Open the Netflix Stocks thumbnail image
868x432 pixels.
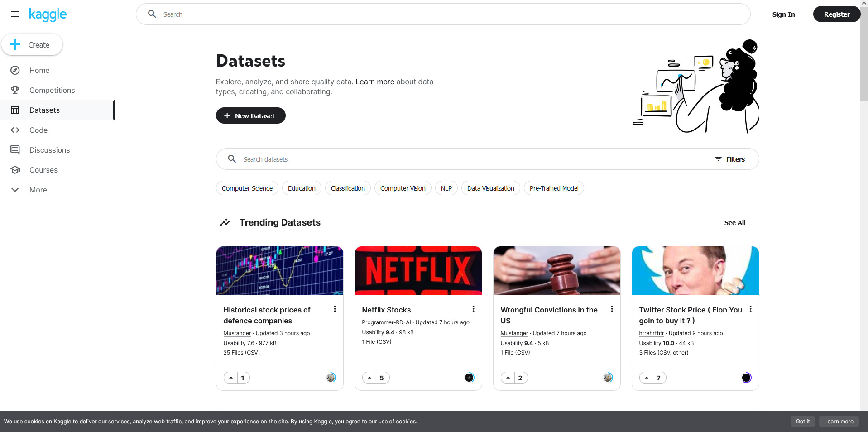click(x=418, y=271)
